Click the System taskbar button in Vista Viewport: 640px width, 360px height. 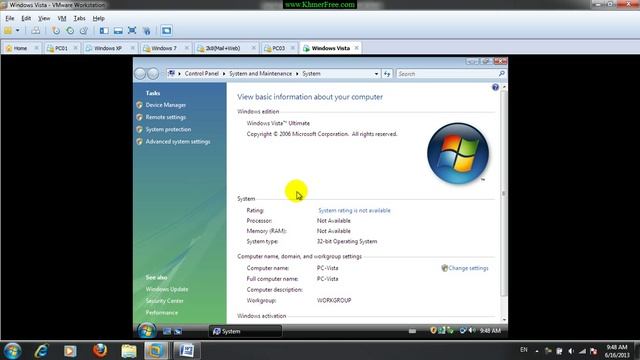coord(245,331)
